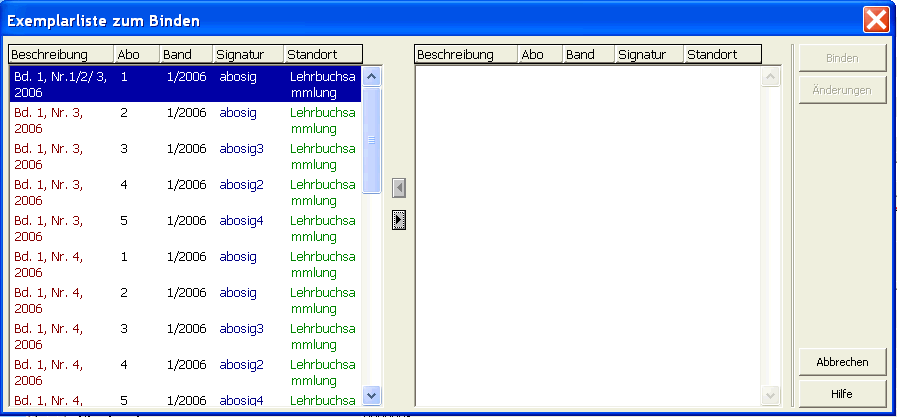Click abosig3 in the Nr. 3 row
This screenshot has width=897, height=417.
coord(241,149)
